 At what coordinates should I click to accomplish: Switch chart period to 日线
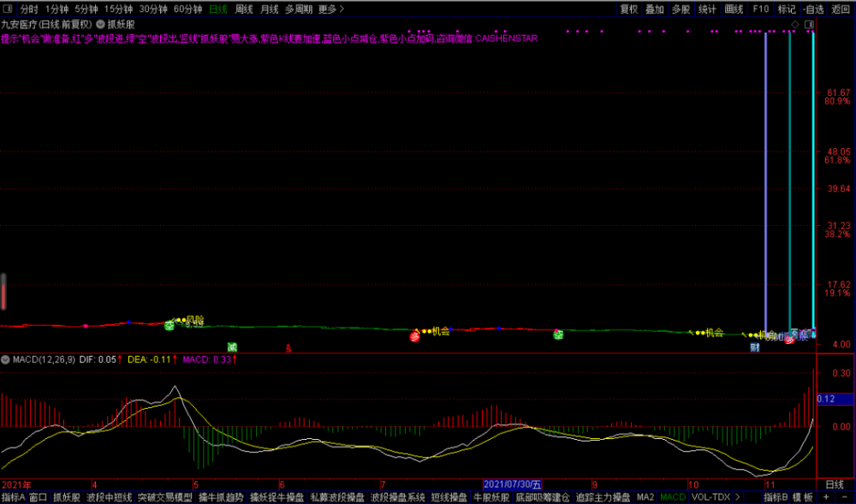pos(218,9)
